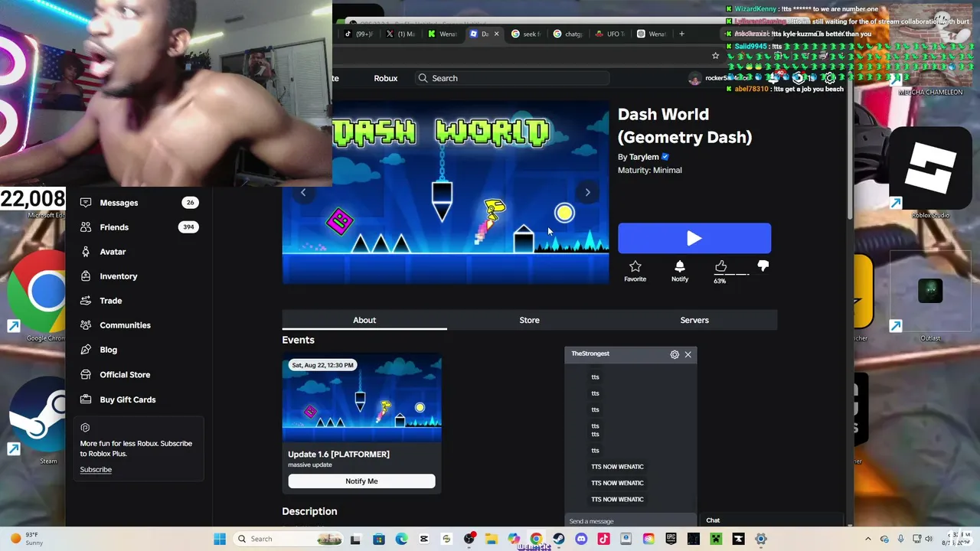Dislike the game with thumbs-down icon
980x551 pixels.
(763, 266)
